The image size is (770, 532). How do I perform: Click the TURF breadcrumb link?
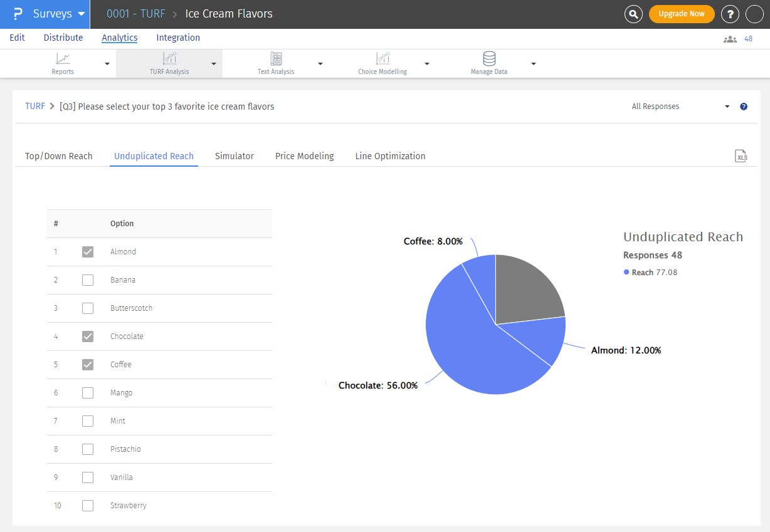[35, 107]
